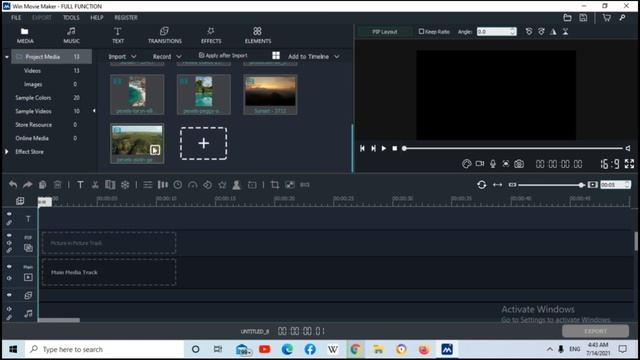The width and height of the screenshot is (640, 360).
Task: Click the flip horizontal triangle icon
Action: click(x=553, y=31)
